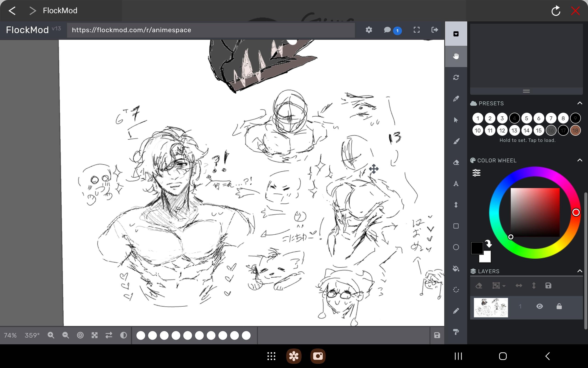
Task: Zoom in on the canvas
Action: point(51,335)
